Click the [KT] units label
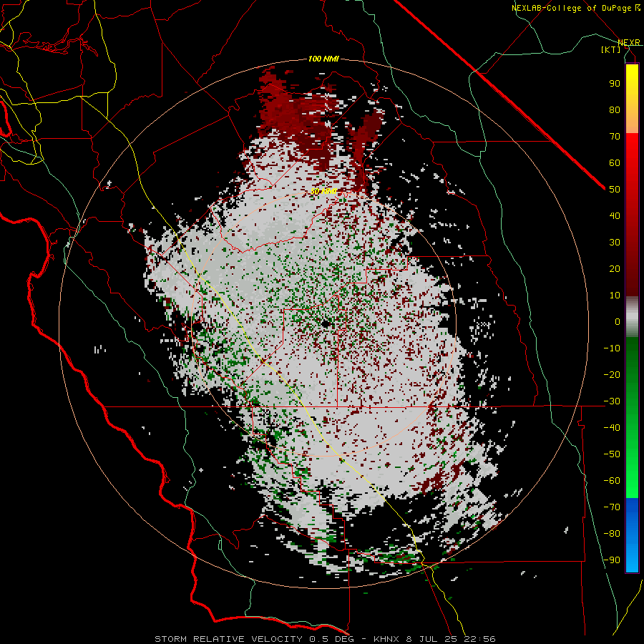644x644 pixels. pos(611,49)
